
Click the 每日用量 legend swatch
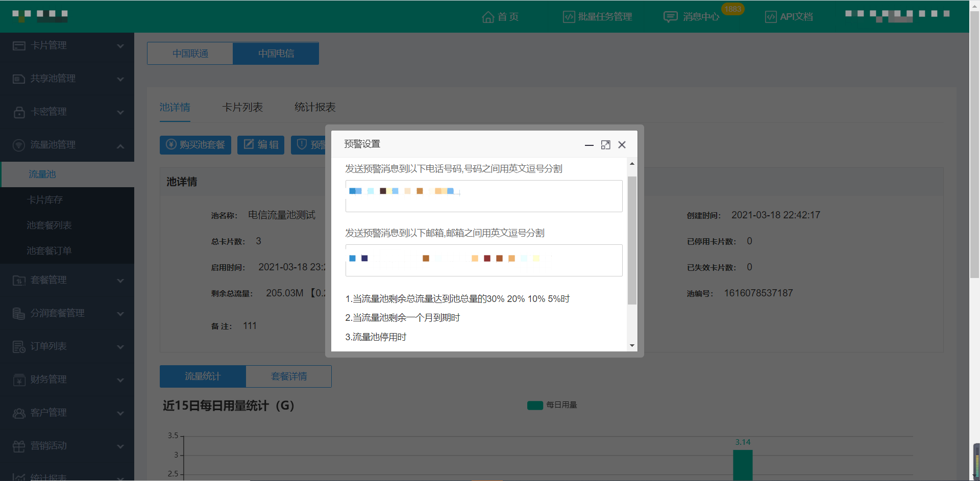(535, 406)
